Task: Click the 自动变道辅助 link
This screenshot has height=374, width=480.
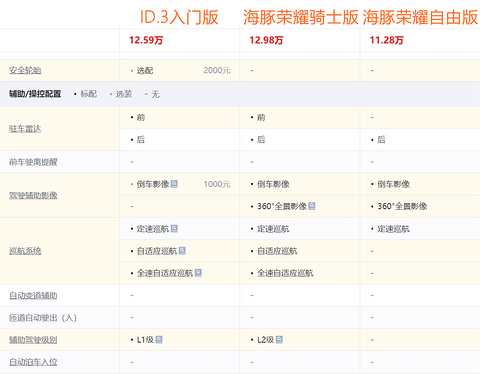Action: (33, 295)
